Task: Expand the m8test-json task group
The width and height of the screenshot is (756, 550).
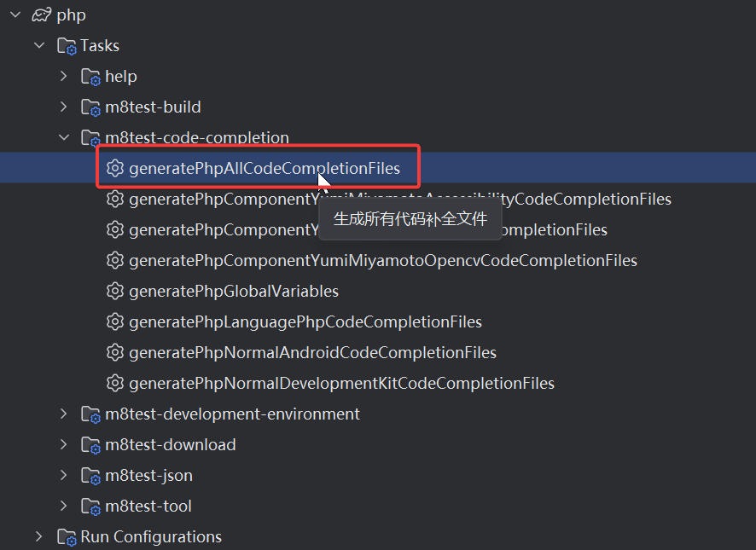Action: 64,475
